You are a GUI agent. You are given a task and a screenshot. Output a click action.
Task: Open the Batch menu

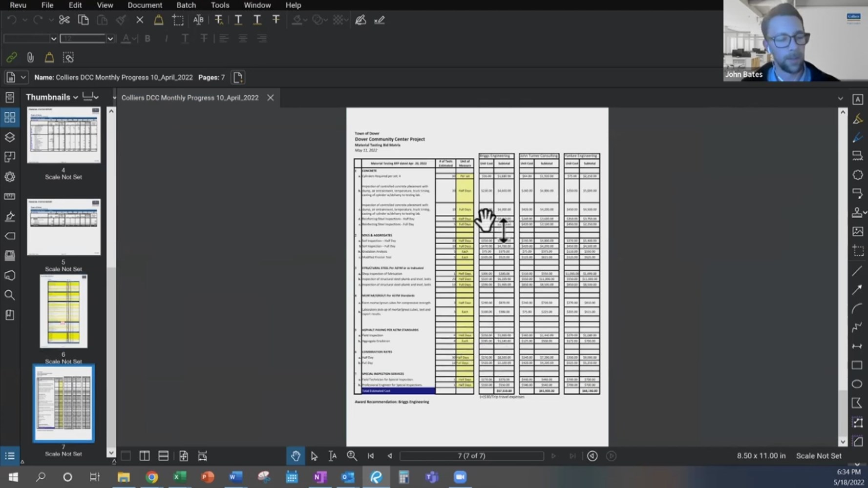[x=186, y=5]
